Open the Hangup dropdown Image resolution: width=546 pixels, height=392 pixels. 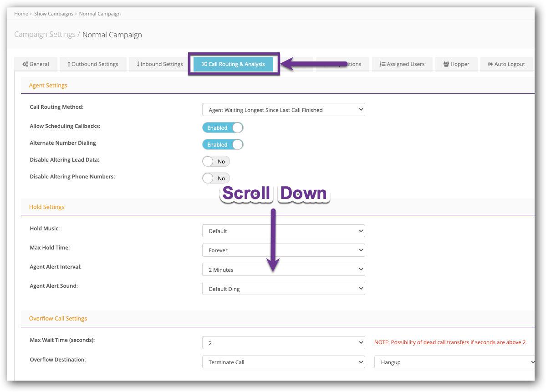[454, 362]
